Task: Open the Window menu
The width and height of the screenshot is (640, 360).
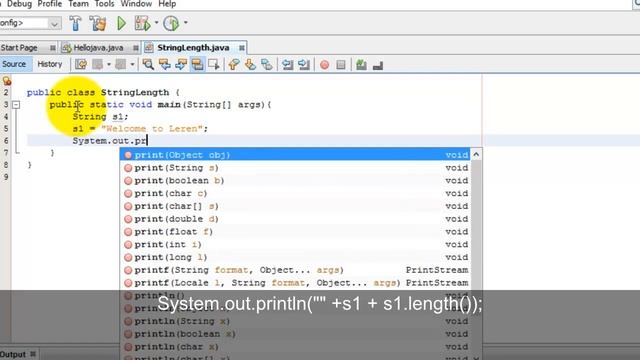Action: [x=136, y=4]
